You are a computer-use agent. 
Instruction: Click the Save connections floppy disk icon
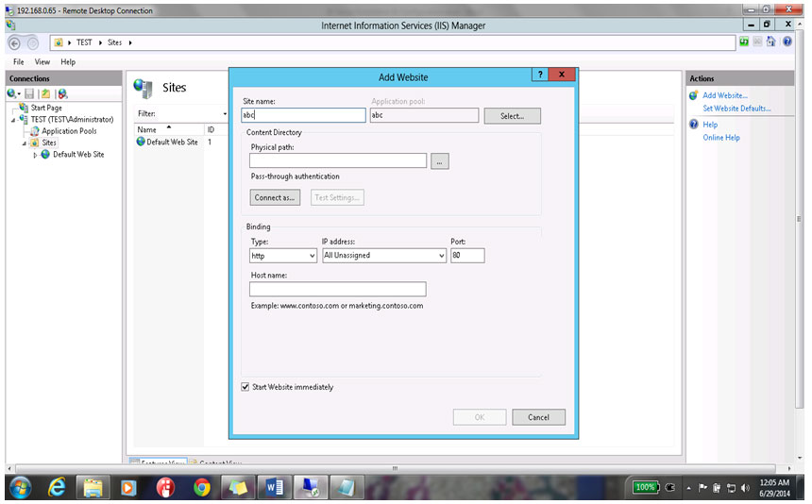tap(29, 93)
